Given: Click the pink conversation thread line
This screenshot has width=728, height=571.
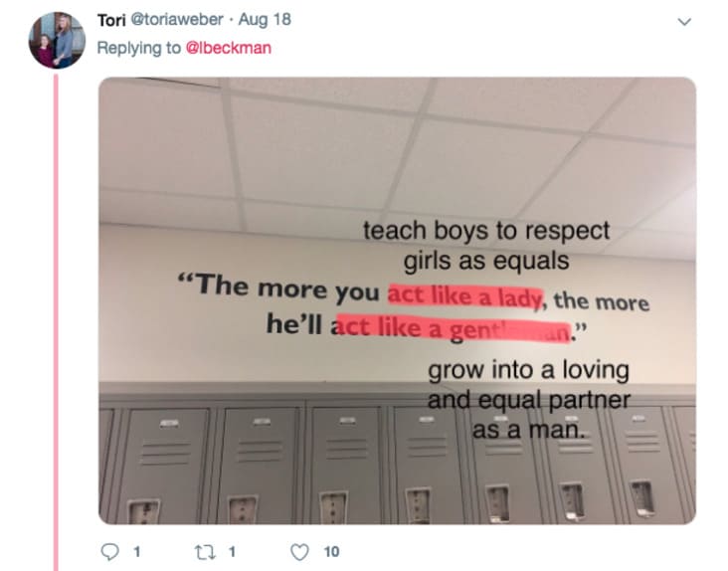Looking at the screenshot, I should pos(56,322).
